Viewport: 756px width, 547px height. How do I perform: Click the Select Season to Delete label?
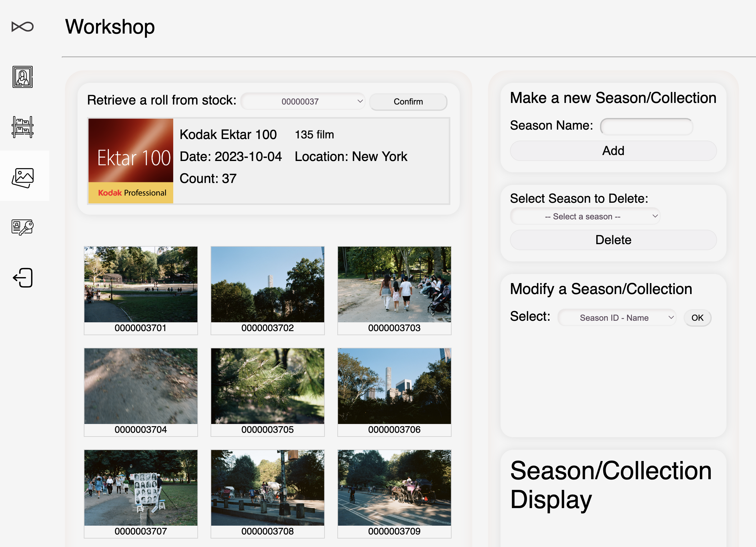click(x=579, y=199)
